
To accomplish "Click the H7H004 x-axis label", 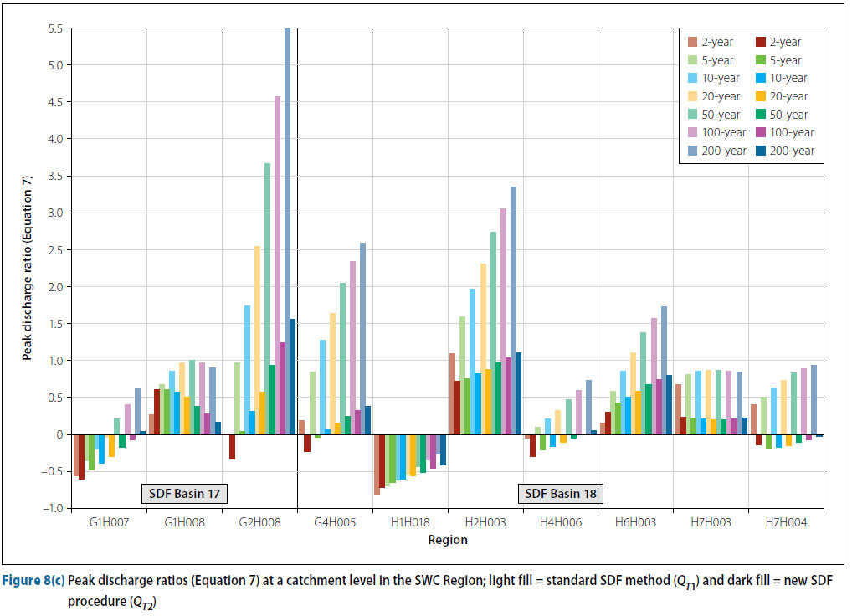I will coord(784,522).
